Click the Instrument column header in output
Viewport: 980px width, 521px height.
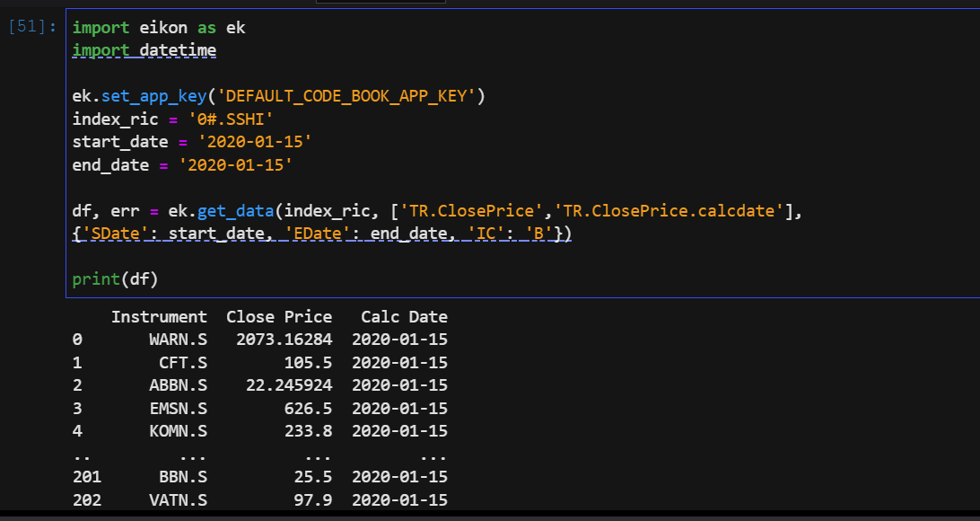[x=159, y=317]
